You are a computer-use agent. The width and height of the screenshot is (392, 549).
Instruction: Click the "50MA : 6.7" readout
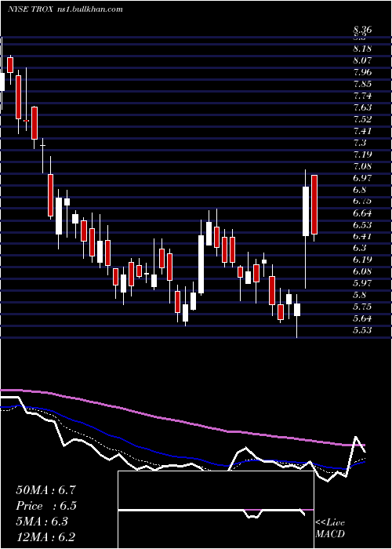(x=45, y=490)
